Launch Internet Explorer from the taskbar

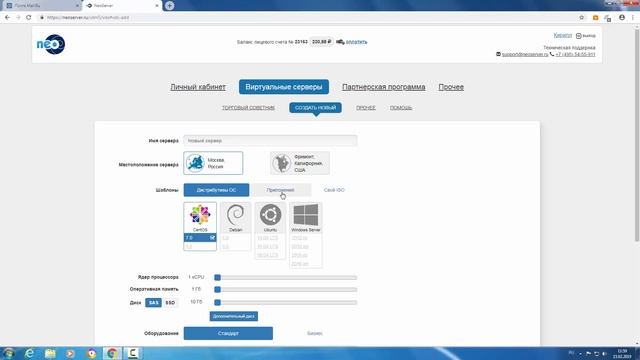29,353
